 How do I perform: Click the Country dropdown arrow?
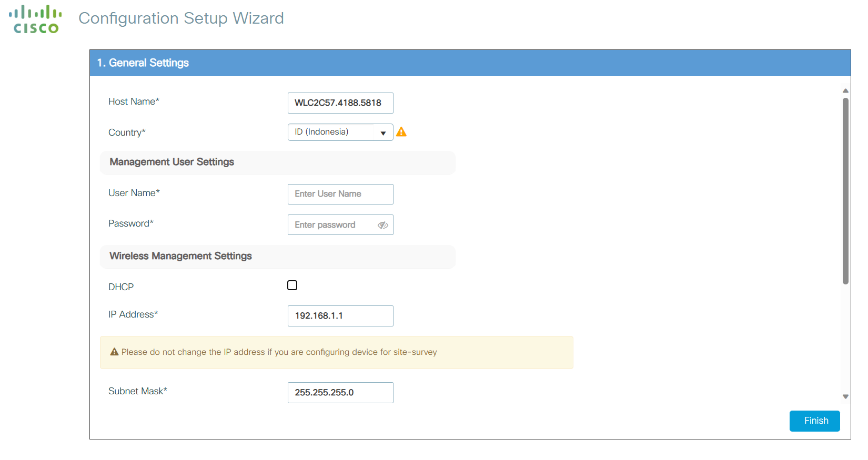383,133
